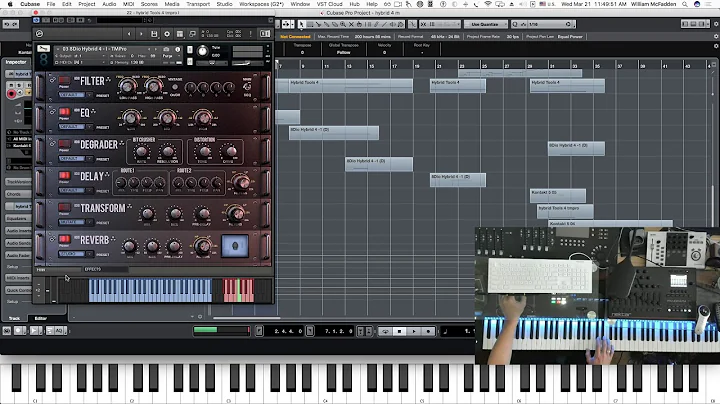
Task: Open the File menu
Action: (51, 4)
